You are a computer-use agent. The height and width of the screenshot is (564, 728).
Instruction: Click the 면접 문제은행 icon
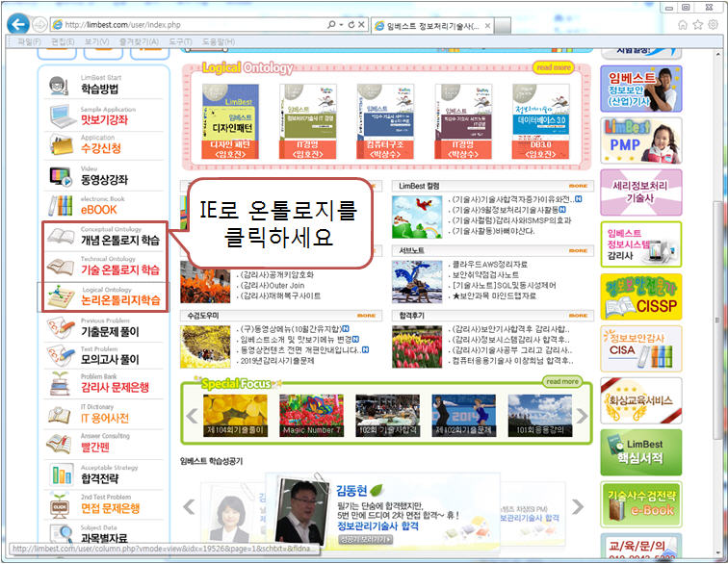pos(60,506)
